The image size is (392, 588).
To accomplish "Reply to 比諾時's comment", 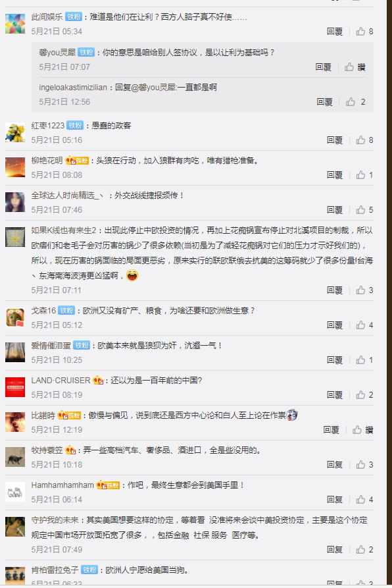I will point(331,430).
